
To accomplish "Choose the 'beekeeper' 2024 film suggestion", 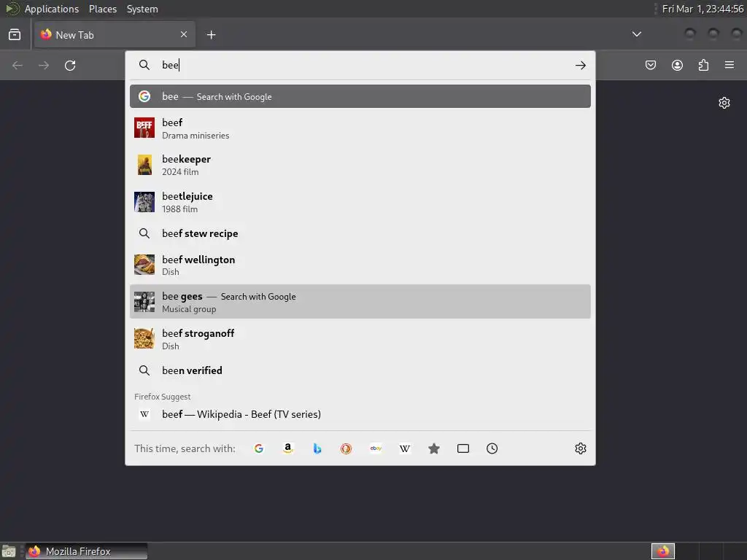I will [360, 166].
